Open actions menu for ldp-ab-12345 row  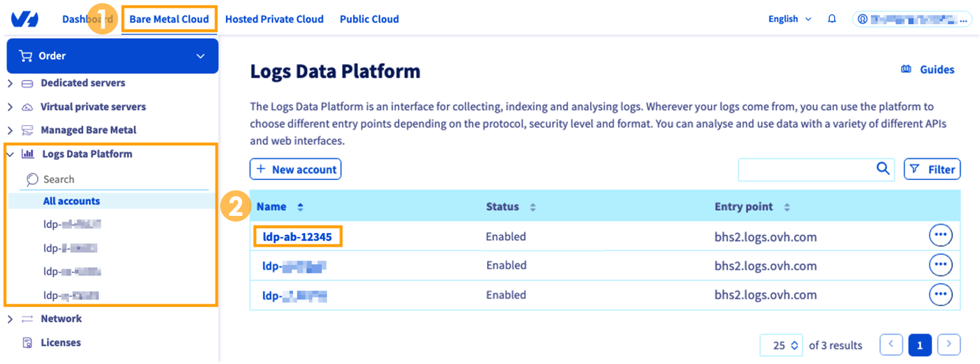pos(940,236)
